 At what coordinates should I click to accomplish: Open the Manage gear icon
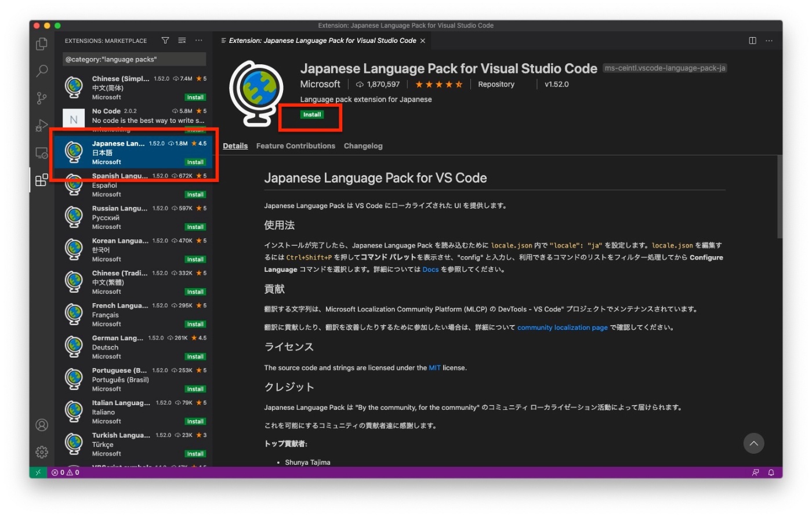[42, 452]
